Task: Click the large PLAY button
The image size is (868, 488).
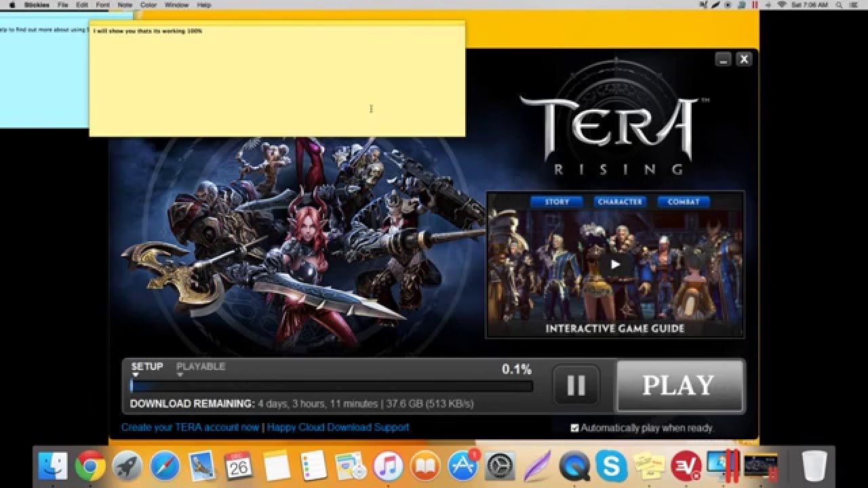Action: click(679, 386)
